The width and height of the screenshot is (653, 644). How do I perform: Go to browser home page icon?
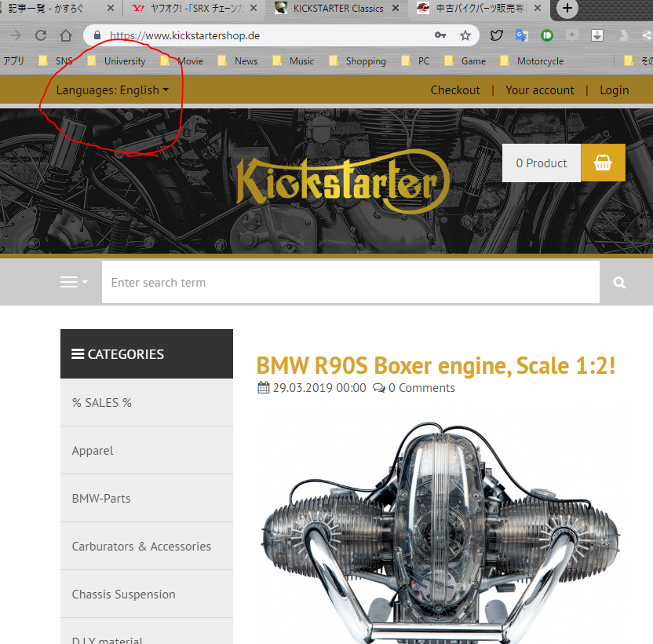(66, 35)
